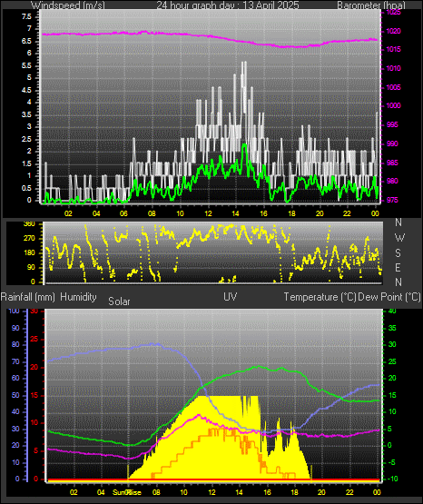This screenshot has width=423, height=504.
Task: Click the "1025" barometer scale value
Action: [393, 12]
